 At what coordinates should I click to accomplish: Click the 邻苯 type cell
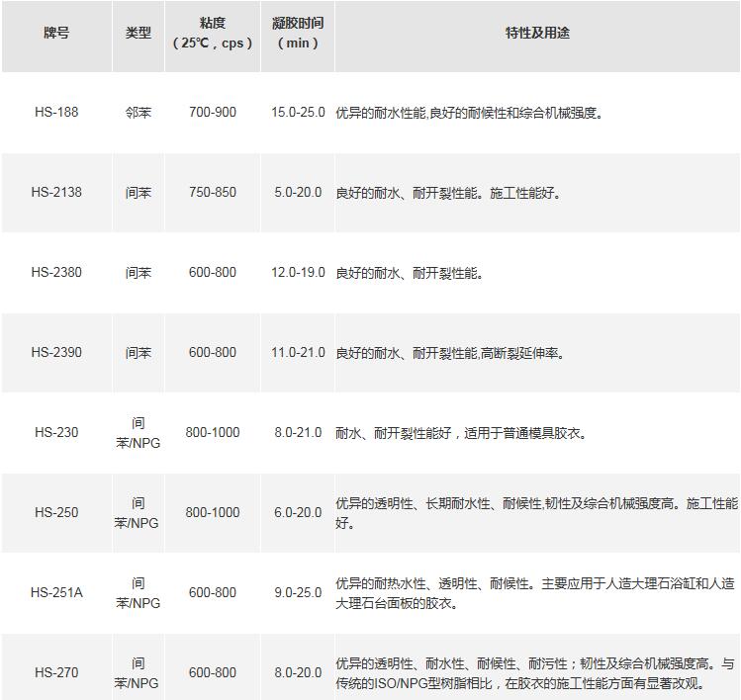(x=139, y=113)
